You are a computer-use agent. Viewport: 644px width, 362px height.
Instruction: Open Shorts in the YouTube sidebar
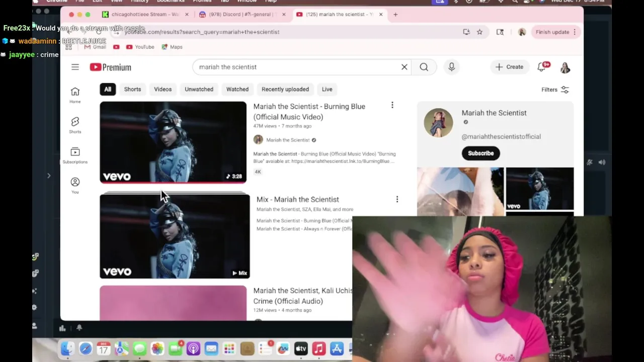point(75,125)
